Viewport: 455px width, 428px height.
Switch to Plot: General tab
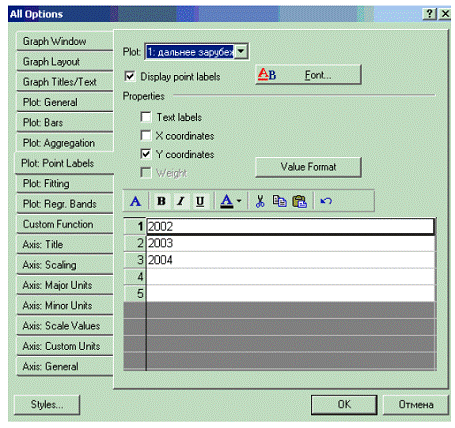click(65, 102)
